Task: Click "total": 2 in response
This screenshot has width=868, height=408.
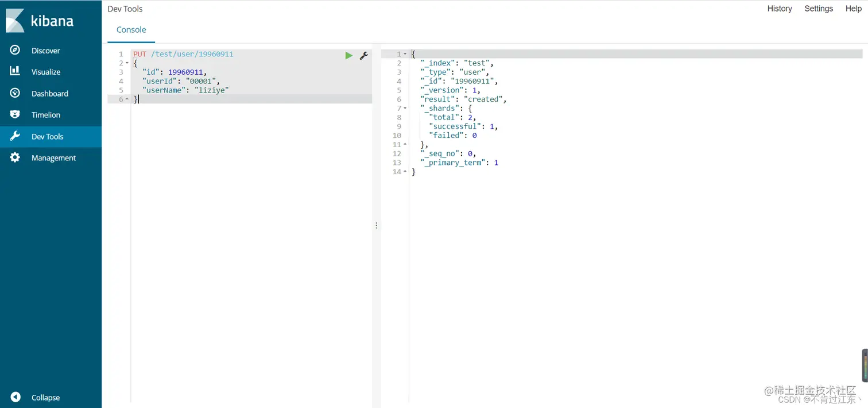Action: tap(452, 117)
